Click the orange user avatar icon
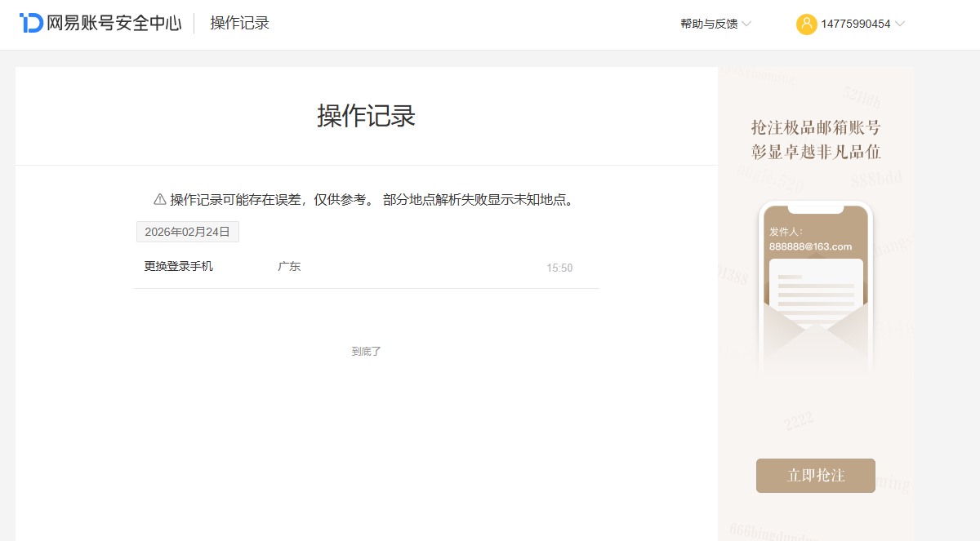 806,24
